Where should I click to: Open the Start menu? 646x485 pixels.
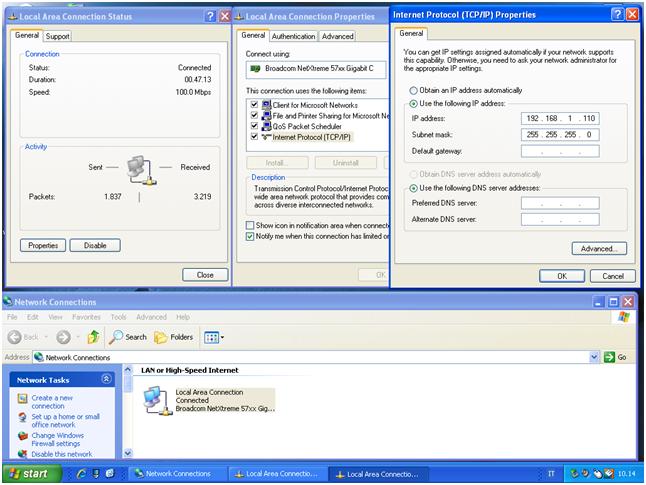(x=33, y=473)
